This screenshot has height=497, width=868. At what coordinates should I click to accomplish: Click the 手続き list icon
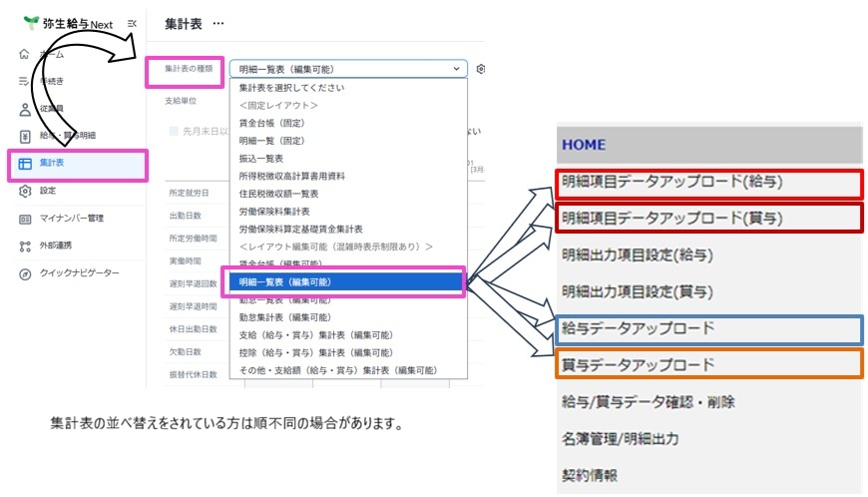[x=24, y=82]
